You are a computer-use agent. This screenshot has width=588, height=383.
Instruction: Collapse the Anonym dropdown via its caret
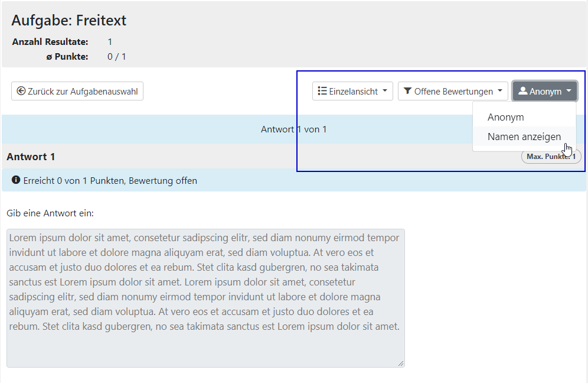pos(569,91)
